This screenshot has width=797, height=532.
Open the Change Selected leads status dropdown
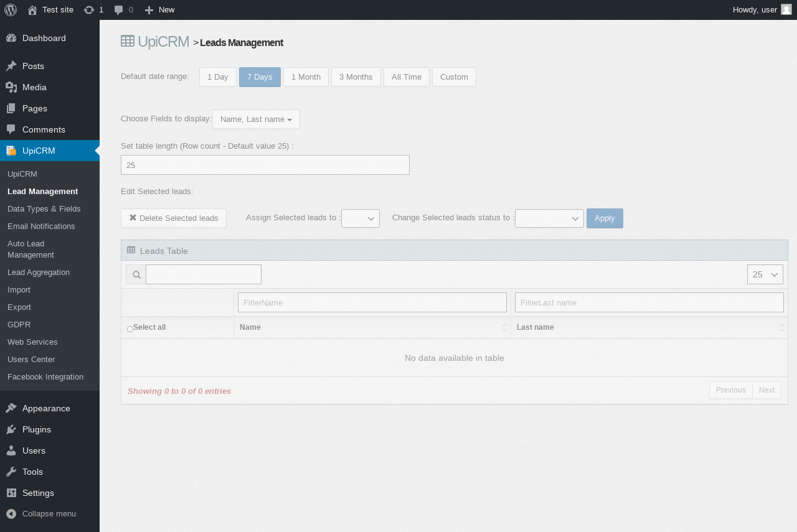(549, 218)
